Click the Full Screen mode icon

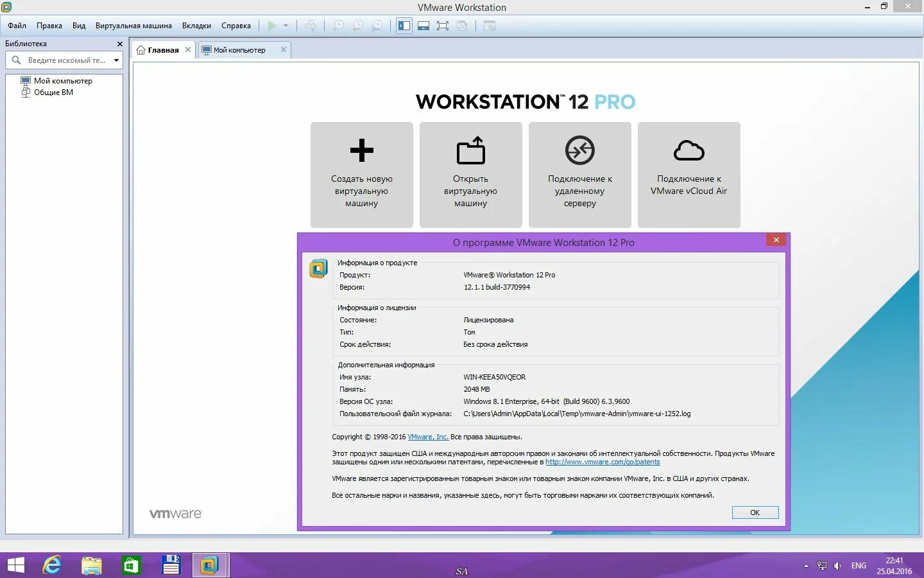pyautogui.click(x=443, y=26)
